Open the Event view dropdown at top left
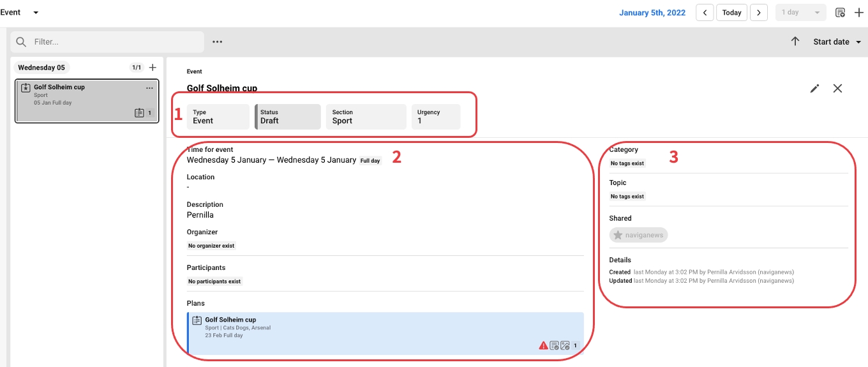Image resolution: width=868 pixels, height=367 pixels. pos(20,13)
